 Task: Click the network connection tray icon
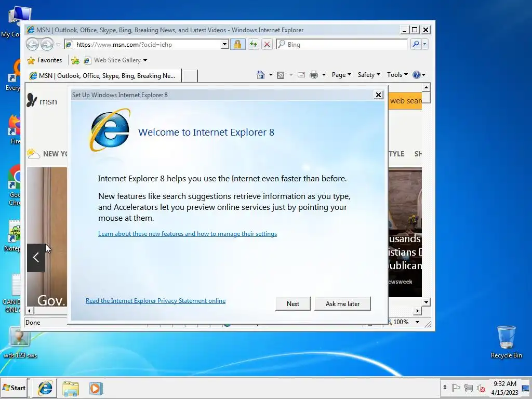coord(469,388)
